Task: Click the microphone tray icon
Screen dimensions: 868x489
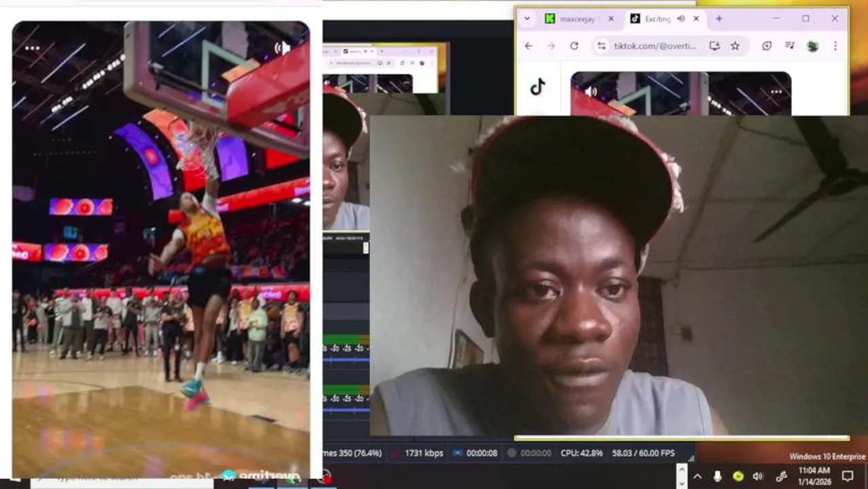Action: pyautogui.click(x=717, y=477)
